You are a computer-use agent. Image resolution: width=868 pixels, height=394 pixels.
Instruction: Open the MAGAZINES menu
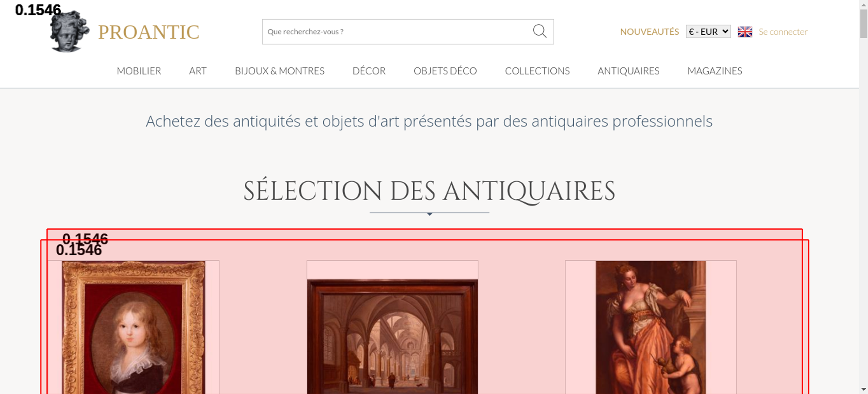(x=715, y=71)
